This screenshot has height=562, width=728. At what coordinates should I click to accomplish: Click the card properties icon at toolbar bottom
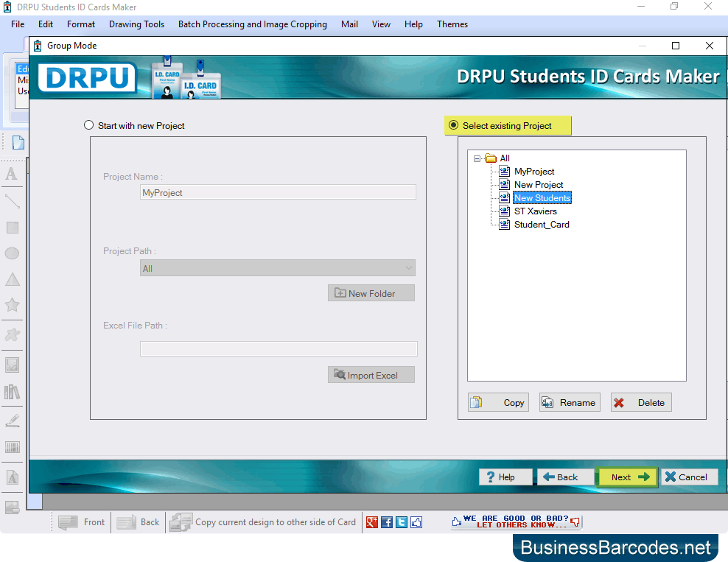tap(12, 507)
